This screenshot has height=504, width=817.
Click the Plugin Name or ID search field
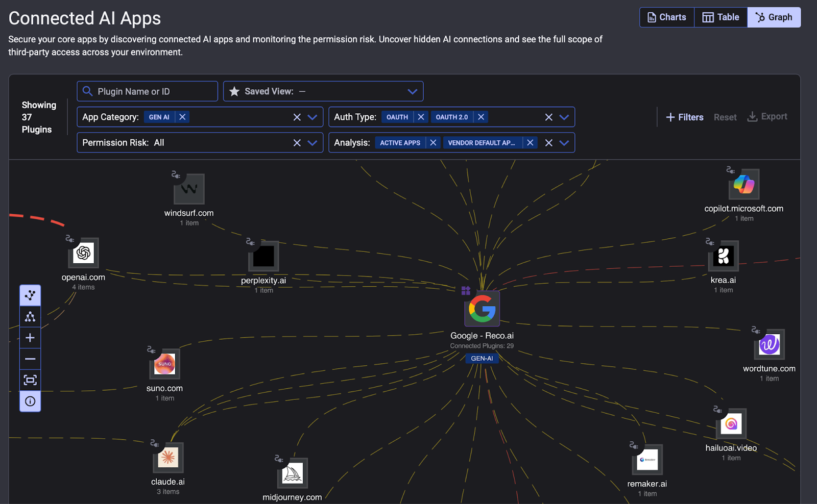click(x=147, y=91)
